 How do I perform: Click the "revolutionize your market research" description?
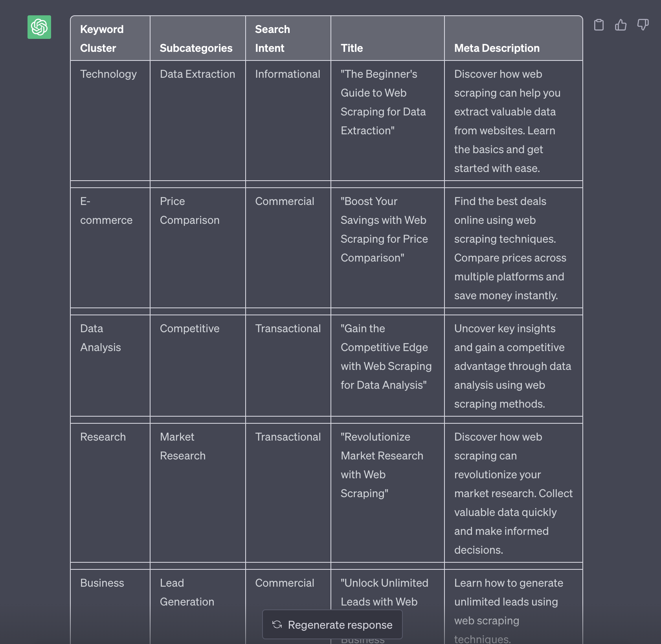pos(514,493)
